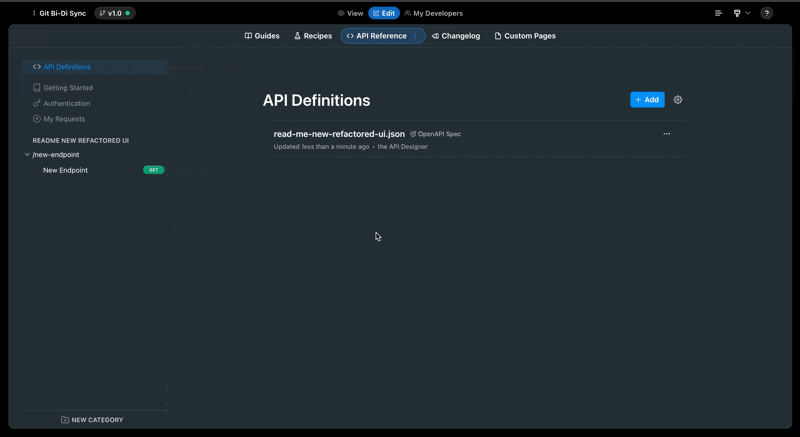Screen dimensions: 800x437
Task: Click NEW CATEGORY at sidebar bottom
Action: tap(92, 420)
